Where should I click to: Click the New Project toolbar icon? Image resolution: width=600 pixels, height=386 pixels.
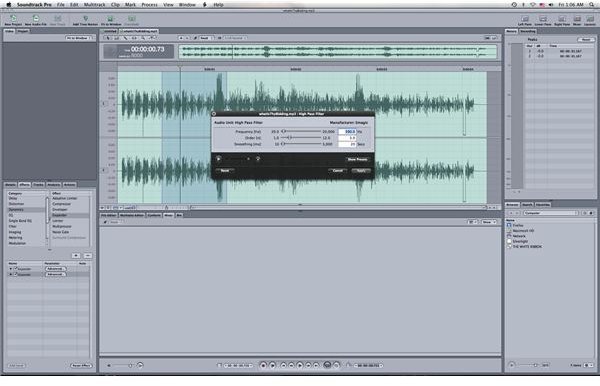point(13,19)
